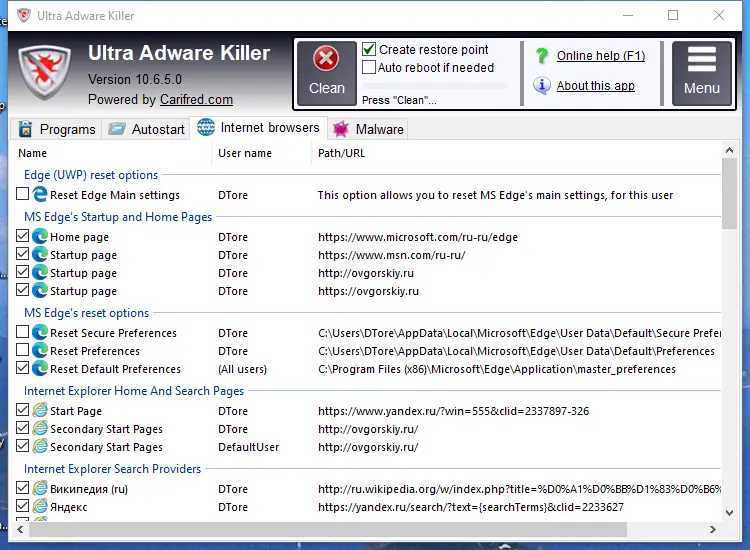Image resolution: width=750 pixels, height=550 pixels.
Task: Click Internet browsers tab globe icon
Action: [x=206, y=127]
